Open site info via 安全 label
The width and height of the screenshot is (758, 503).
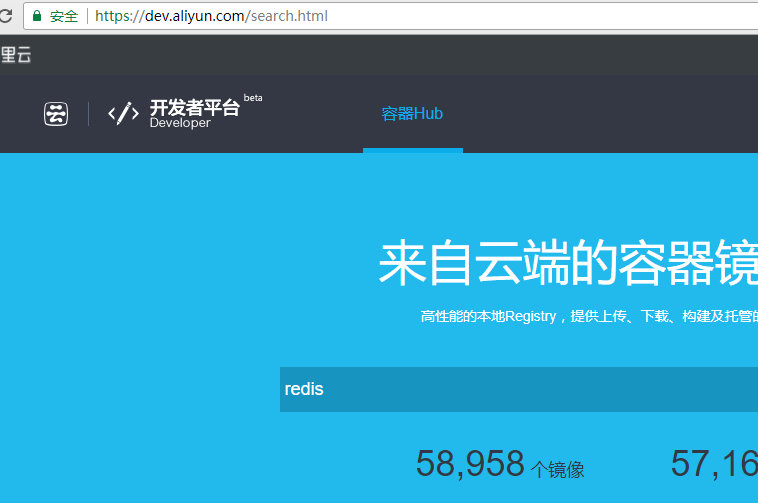[x=64, y=16]
